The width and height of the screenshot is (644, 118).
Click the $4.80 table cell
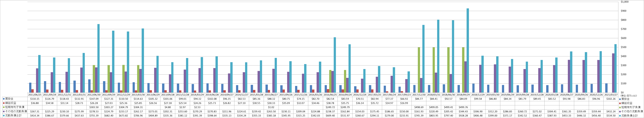click(168, 107)
